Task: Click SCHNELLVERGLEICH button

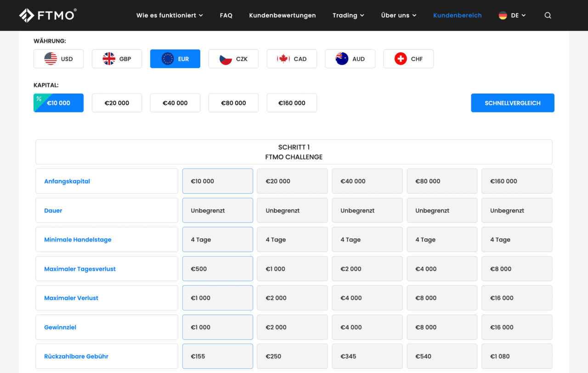Action: [x=513, y=103]
